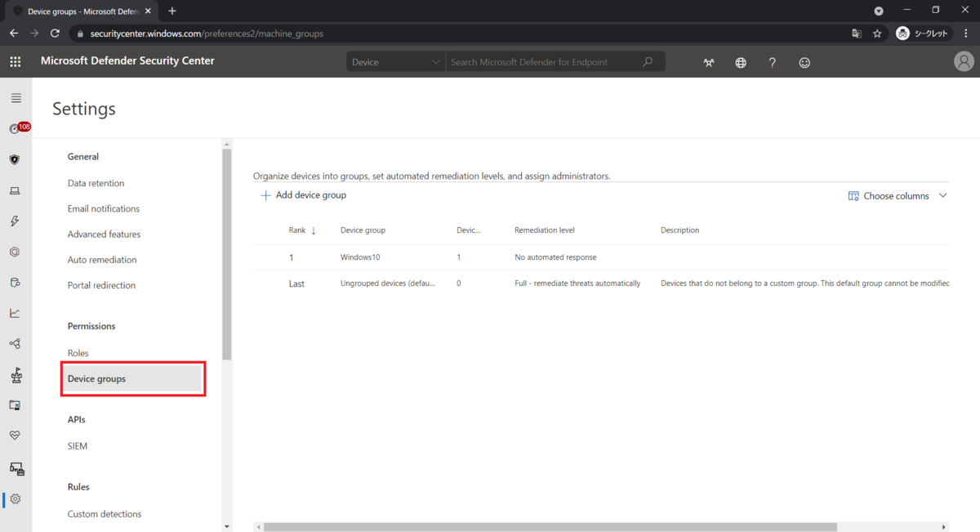The height and width of the screenshot is (532, 980).
Task: Open the help question mark icon
Action: 773,62
